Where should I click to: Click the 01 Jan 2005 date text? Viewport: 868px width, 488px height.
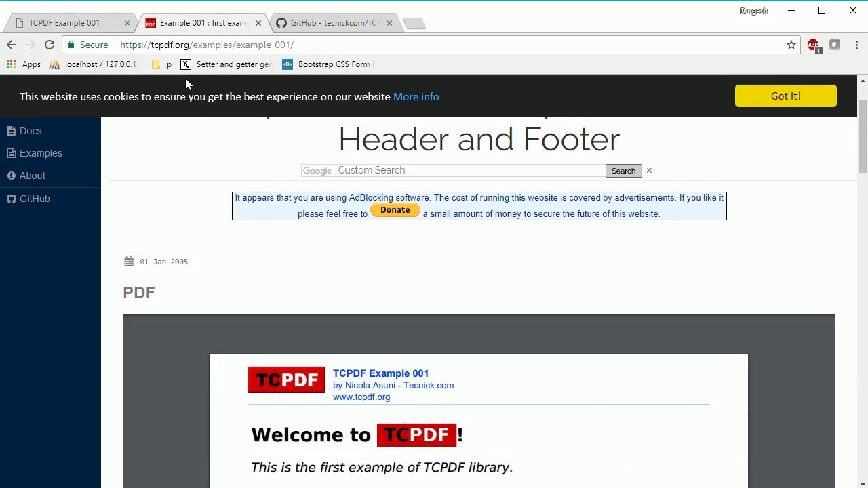(x=163, y=262)
